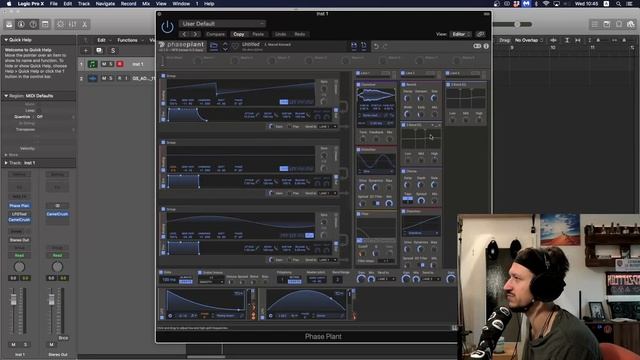Open the Mix menu
Image resolution: width=640 pixels, height=360 pixels.
[x=146, y=4]
